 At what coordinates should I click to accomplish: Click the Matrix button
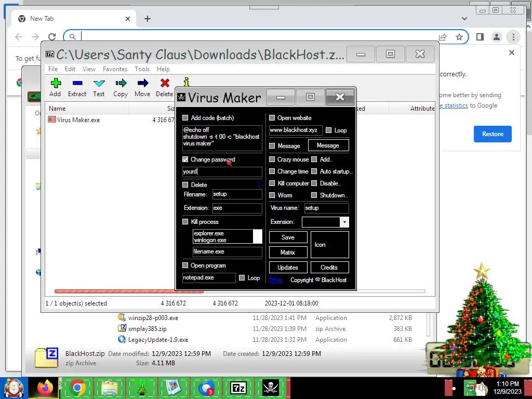[x=288, y=252]
